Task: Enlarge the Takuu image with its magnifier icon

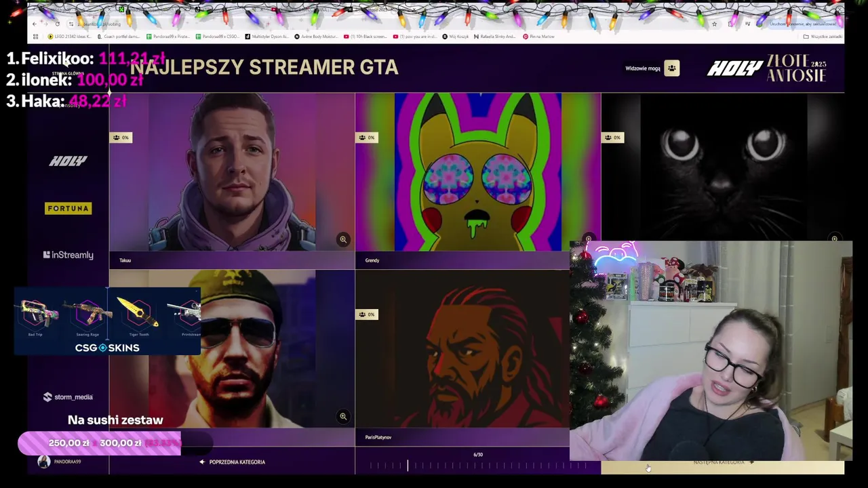Action: pos(343,239)
